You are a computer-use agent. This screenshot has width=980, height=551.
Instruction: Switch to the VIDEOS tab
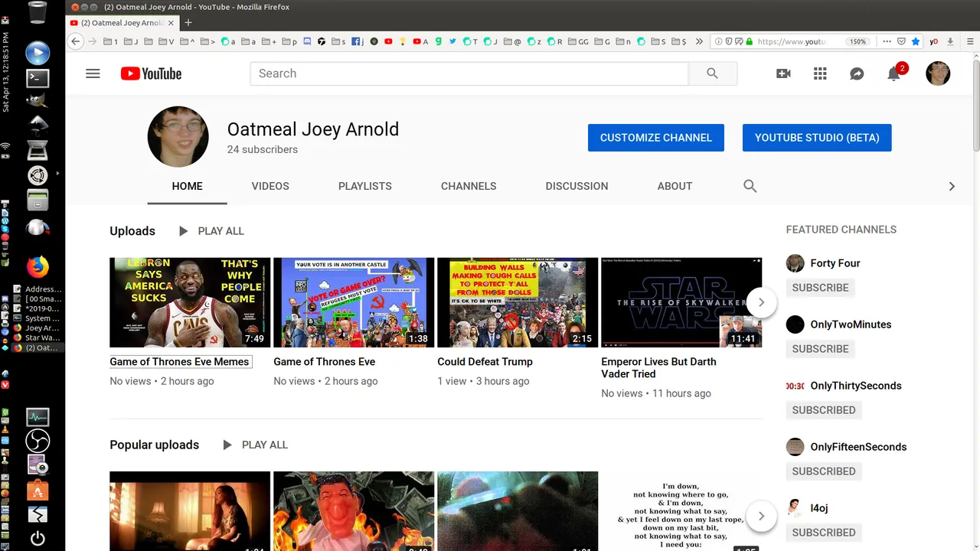click(270, 186)
